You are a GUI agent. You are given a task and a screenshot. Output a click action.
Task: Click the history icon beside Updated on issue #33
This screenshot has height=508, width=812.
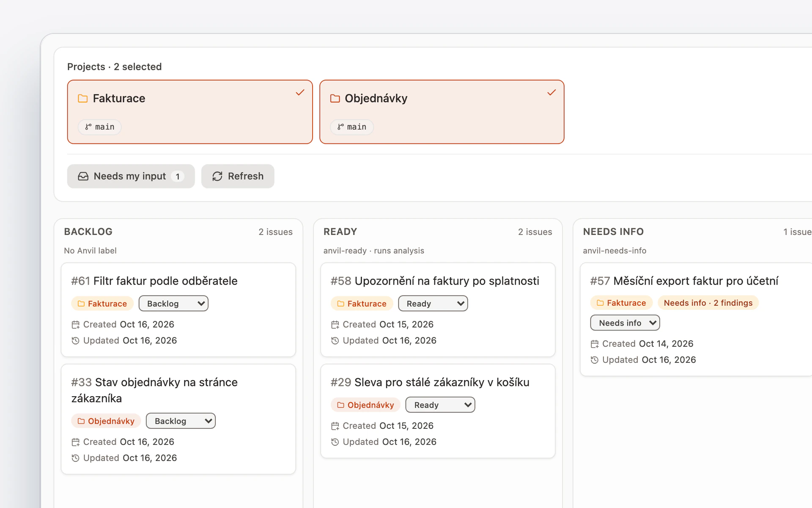(x=75, y=458)
